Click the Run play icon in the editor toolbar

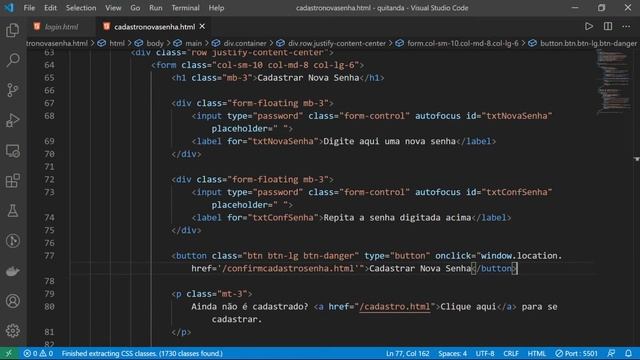[x=589, y=27]
